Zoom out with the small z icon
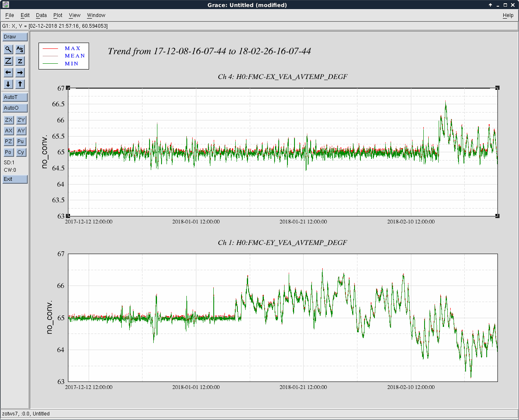This screenshot has height=420, width=519. [x=20, y=61]
